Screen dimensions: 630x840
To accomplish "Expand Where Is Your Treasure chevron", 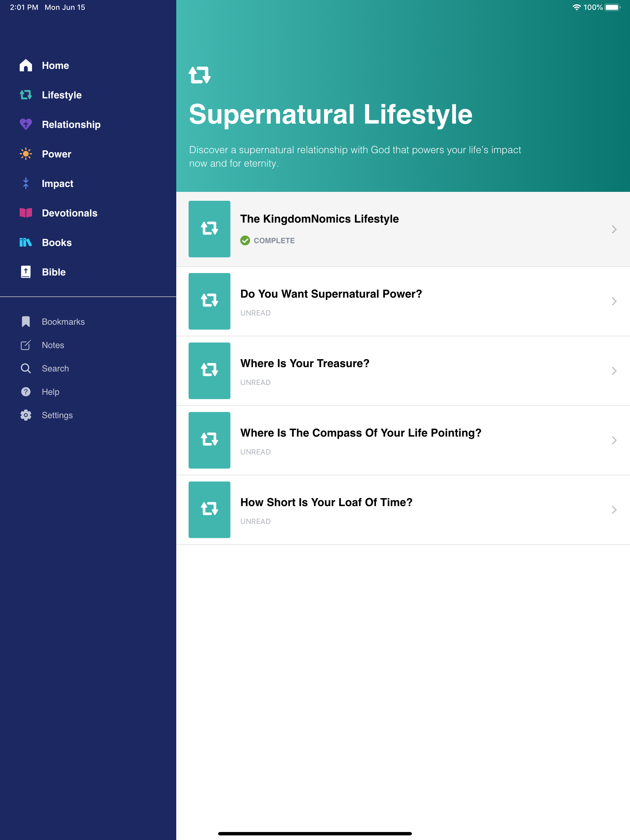I will 614,370.
